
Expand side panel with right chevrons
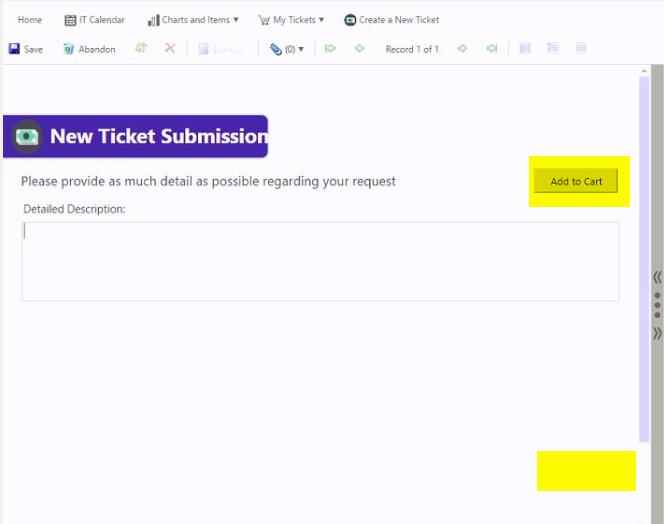coord(657,333)
